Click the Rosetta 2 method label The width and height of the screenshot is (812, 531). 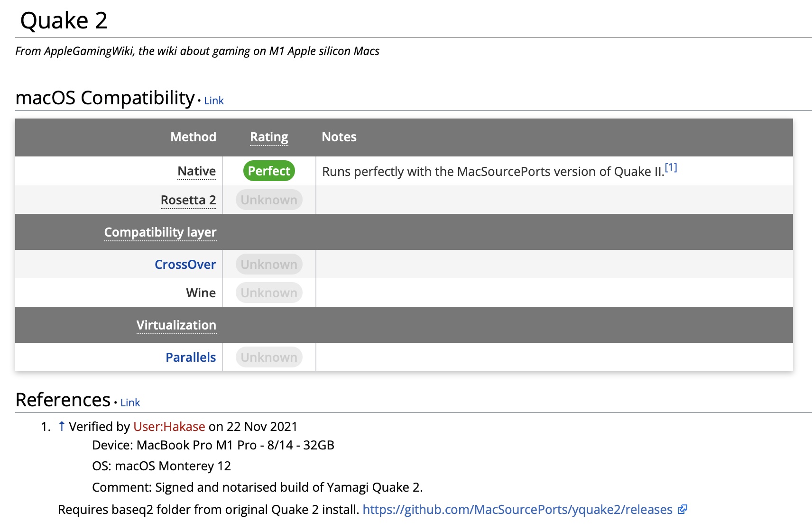(188, 200)
